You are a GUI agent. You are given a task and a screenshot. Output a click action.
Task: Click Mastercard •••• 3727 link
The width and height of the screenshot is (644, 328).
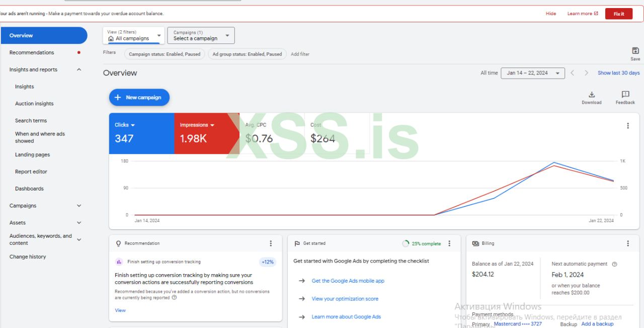coord(518,324)
